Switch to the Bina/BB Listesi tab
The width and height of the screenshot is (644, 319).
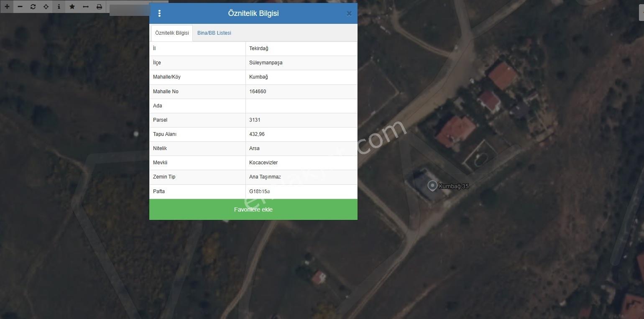click(214, 33)
